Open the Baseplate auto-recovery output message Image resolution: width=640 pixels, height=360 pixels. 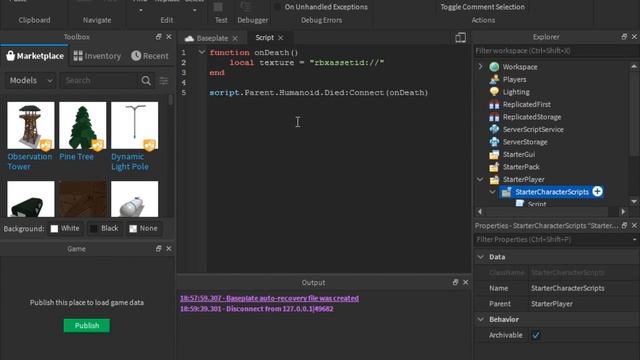click(x=269, y=298)
